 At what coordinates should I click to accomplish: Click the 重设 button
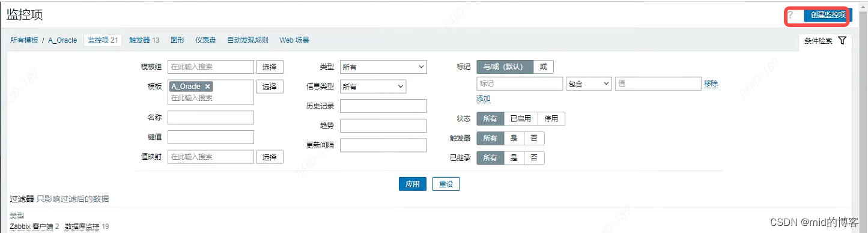click(446, 184)
